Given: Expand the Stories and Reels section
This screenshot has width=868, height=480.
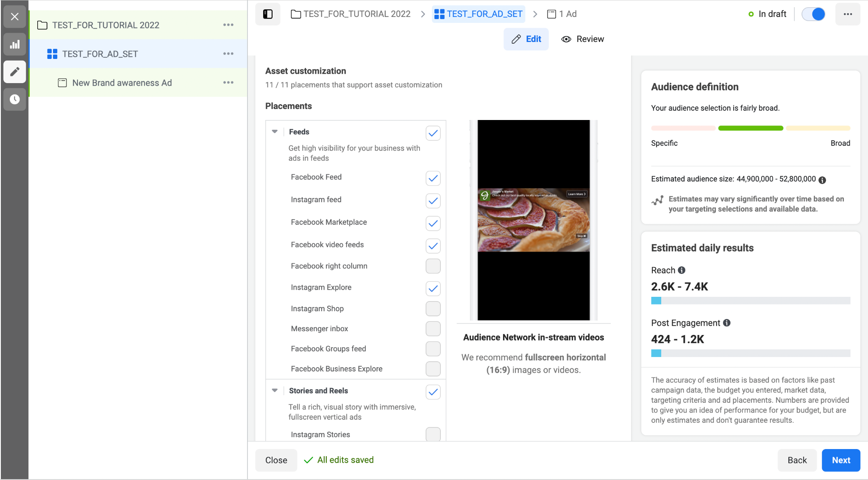Looking at the screenshot, I should tap(275, 391).
